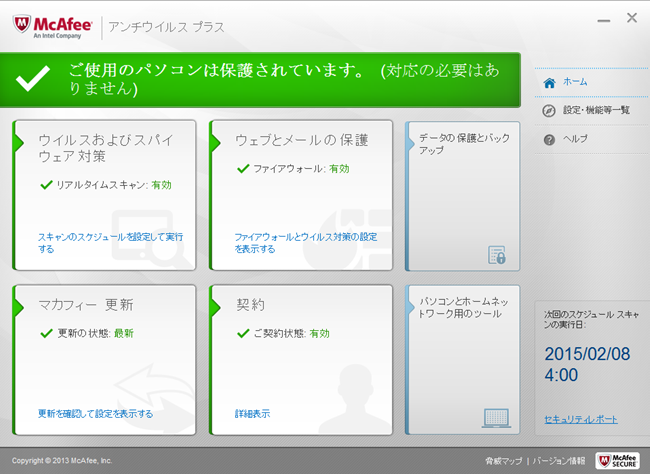Image resolution: width=650 pixels, height=474 pixels.
Task: Click the laptop icon in ツール card
Action: pyautogui.click(x=497, y=418)
